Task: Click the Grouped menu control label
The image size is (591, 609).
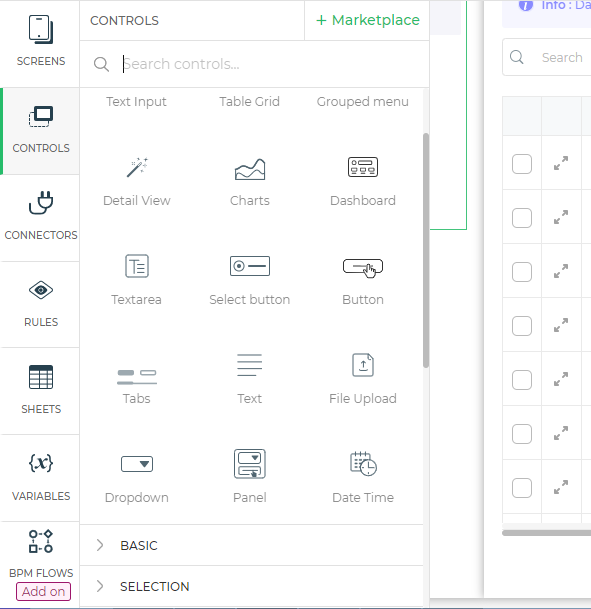Action: coord(363,102)
